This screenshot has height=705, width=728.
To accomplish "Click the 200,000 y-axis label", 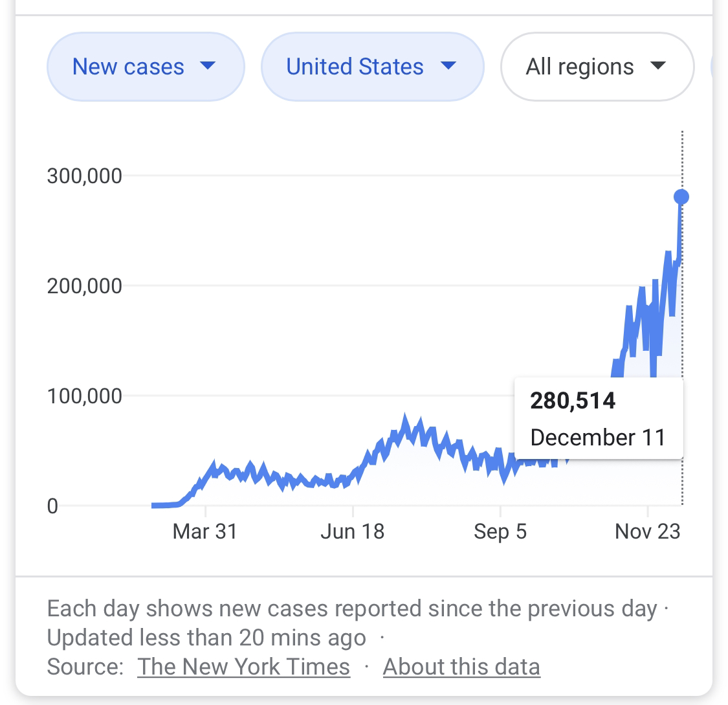I will [84, 285].
